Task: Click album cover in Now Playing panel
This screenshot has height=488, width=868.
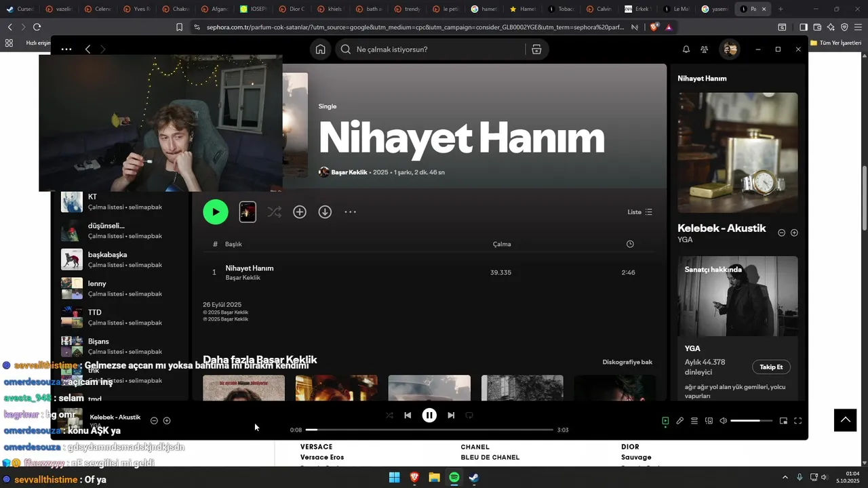Action: tap(738, 152)
